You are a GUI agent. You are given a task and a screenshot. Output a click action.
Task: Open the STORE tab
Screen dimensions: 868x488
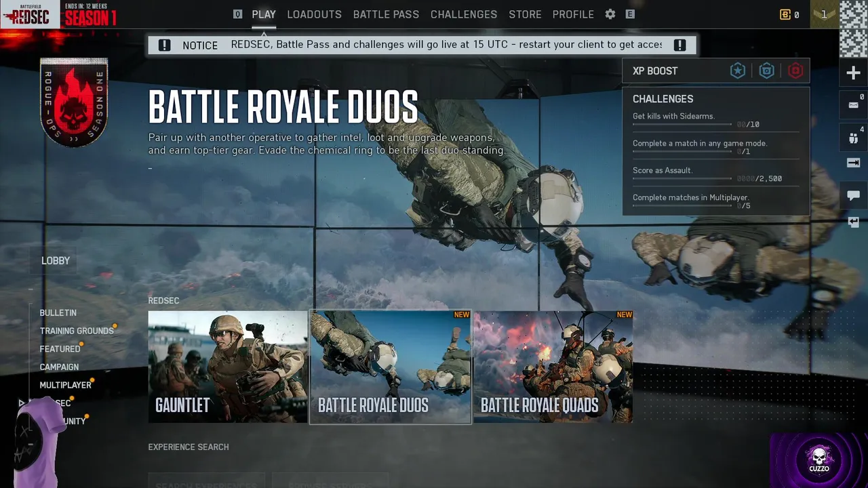click(x=525, y=14)
